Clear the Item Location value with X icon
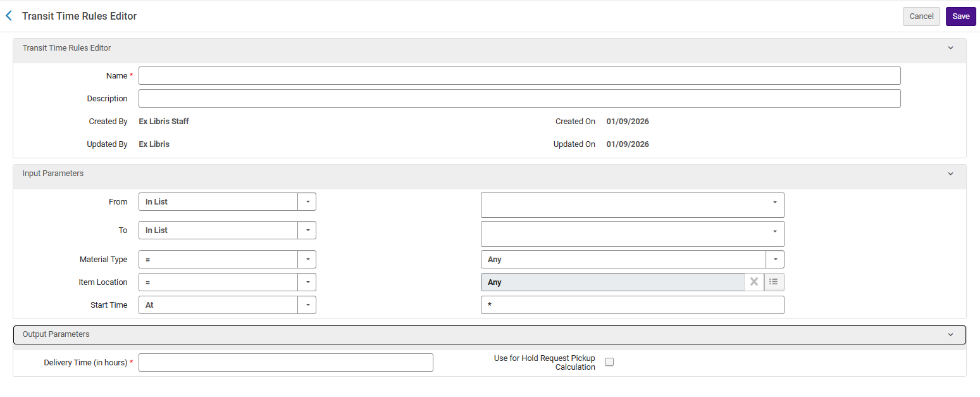Image resolution: width=980 pixels, height=397 pixels. point(754,282)
